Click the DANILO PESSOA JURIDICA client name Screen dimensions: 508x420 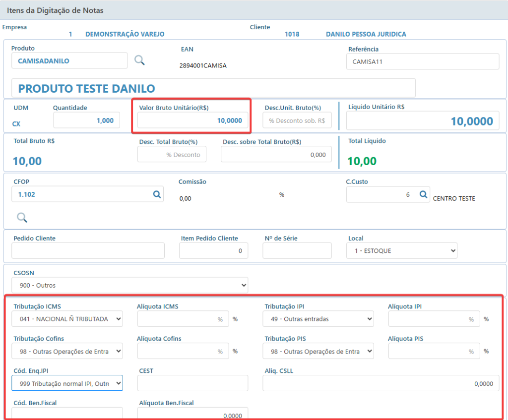tap(366, 34)
